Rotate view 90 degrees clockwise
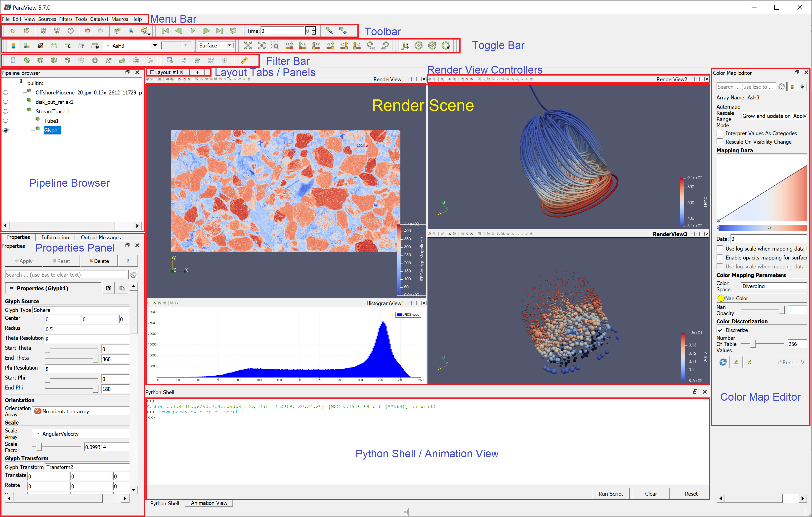This screenshot has width=812, height=517. click(371, 45)
